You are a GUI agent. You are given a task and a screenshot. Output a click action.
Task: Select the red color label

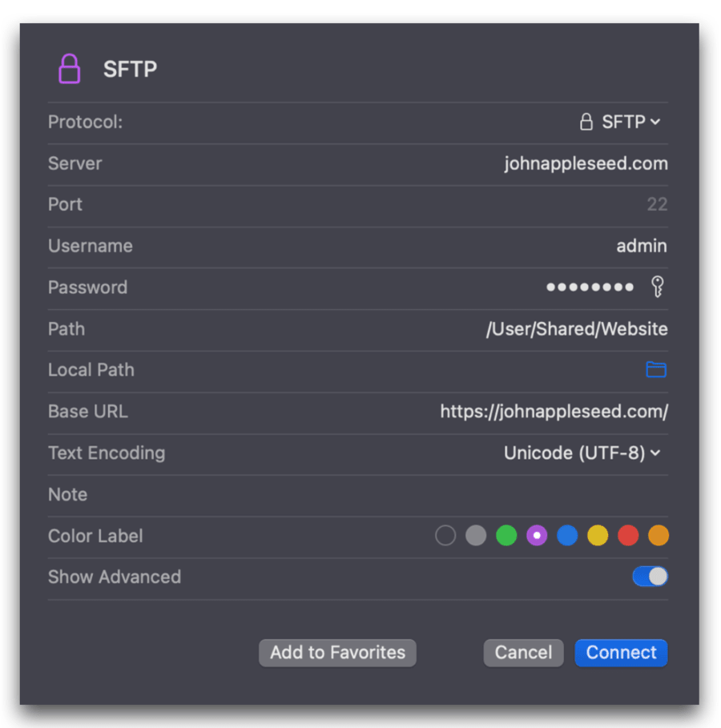click(628, 535)
